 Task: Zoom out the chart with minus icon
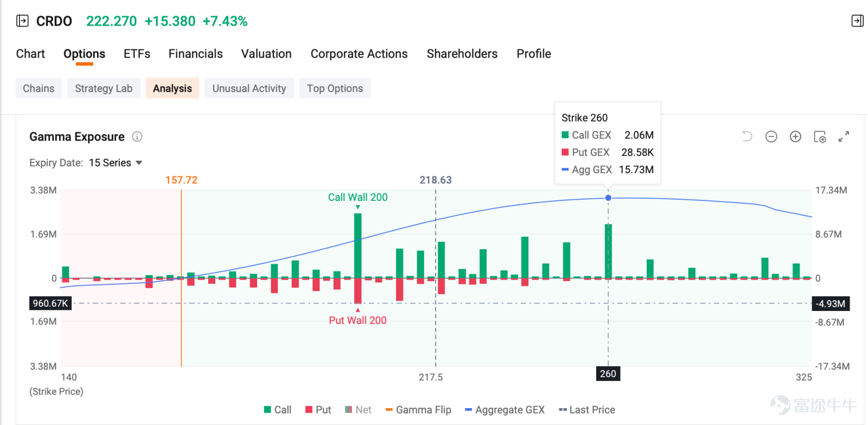click(771, 137)
